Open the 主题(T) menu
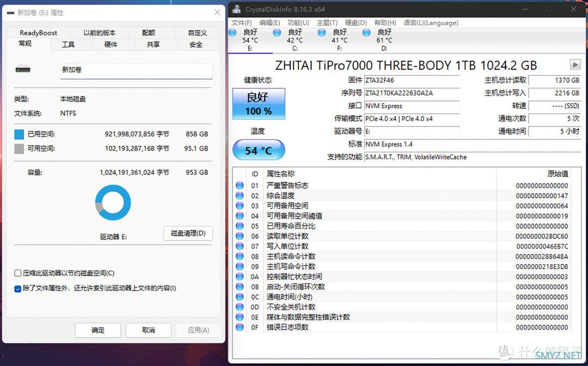The height and width of the screenshot is (366, 588). (327, 22)
